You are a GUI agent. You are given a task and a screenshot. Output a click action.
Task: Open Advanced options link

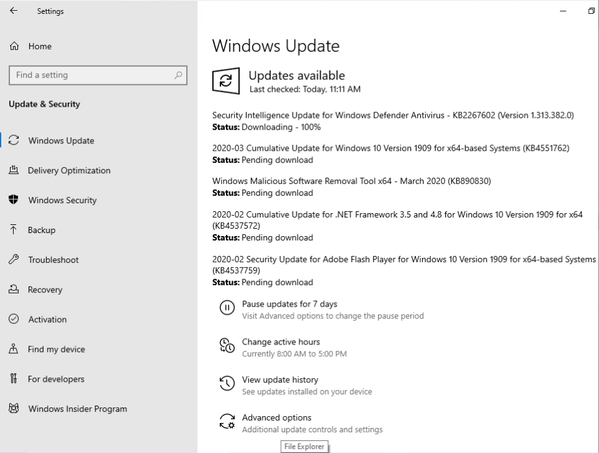pos(277,417)
